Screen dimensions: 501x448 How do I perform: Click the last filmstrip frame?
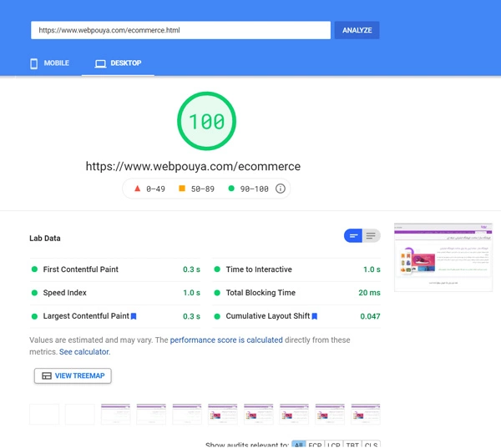[x=366, y=414]
